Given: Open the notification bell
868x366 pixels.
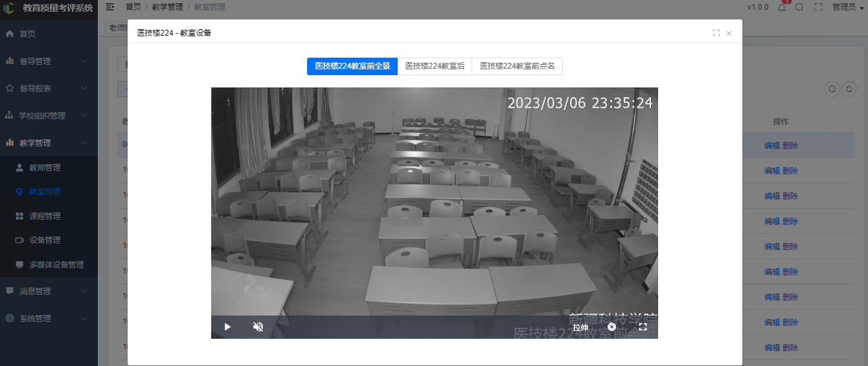Looking at the screenshot, I should [x=782, y=7].
